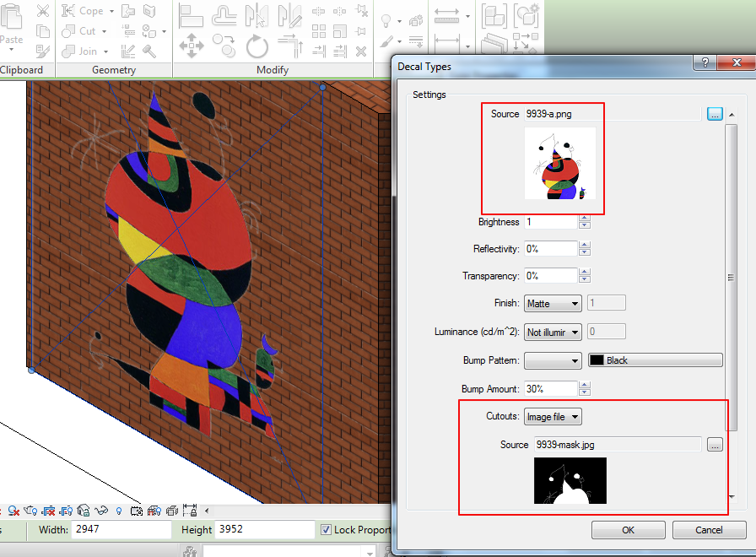Screen dimensions: 756x557
Task: Click Unlocked 3D View house icon
Action: 84,511
